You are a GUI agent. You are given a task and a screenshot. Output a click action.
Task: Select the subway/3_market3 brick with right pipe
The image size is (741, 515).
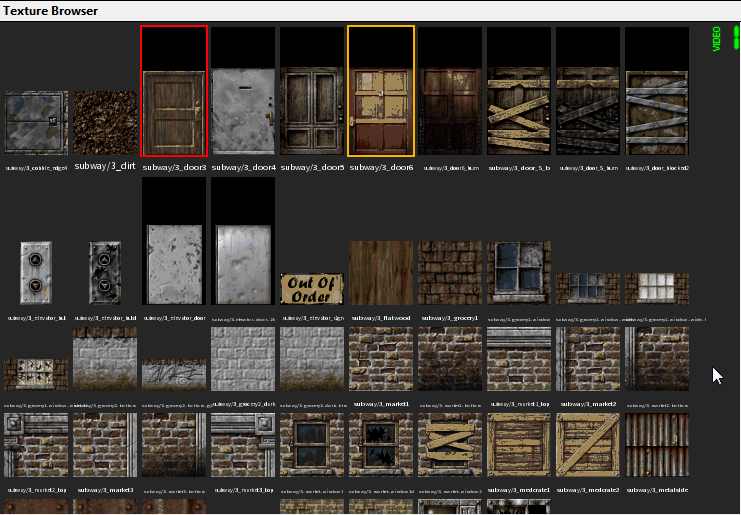click(x=105, y=445)
